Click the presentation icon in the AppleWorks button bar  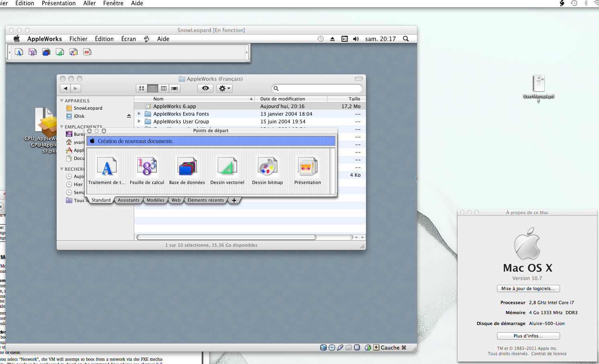pyautogui.click(x=87, y=52)
